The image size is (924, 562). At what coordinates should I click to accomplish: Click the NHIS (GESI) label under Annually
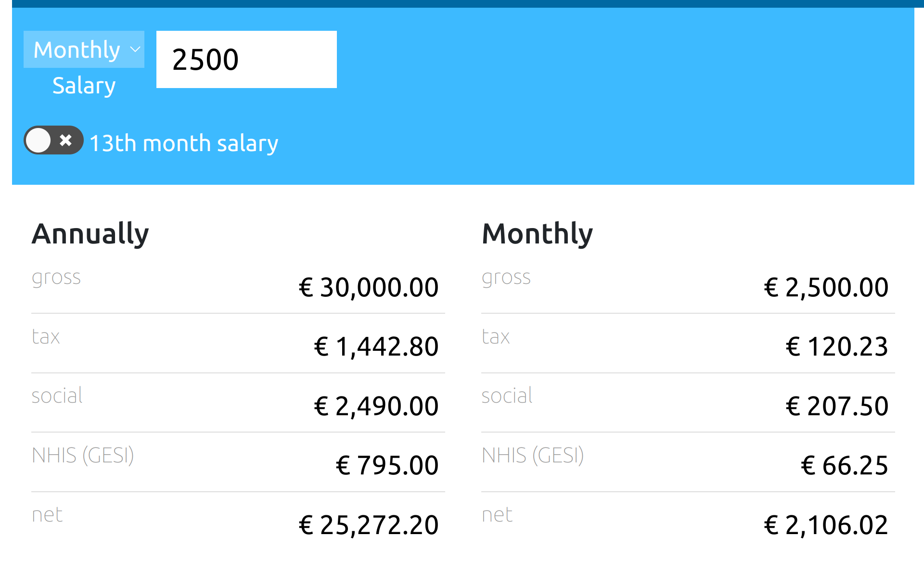click(83, 455)
